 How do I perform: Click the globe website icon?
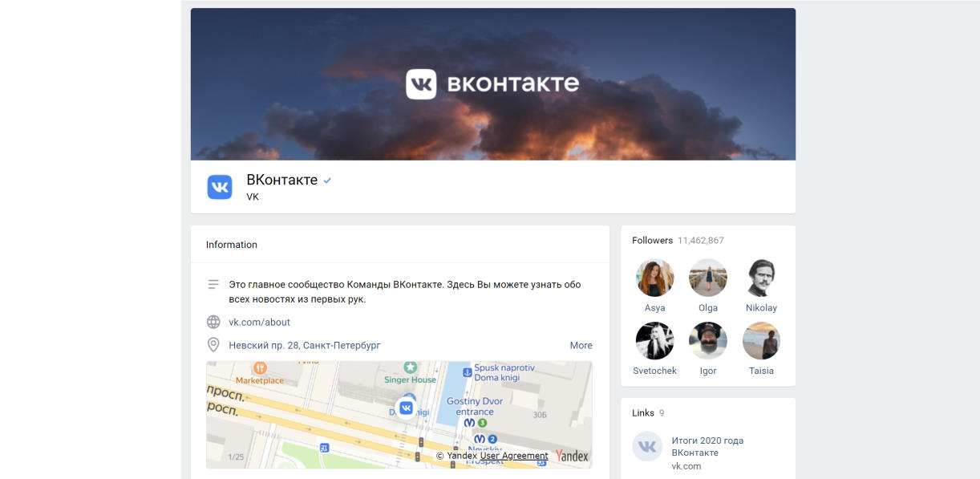(213, 322)
